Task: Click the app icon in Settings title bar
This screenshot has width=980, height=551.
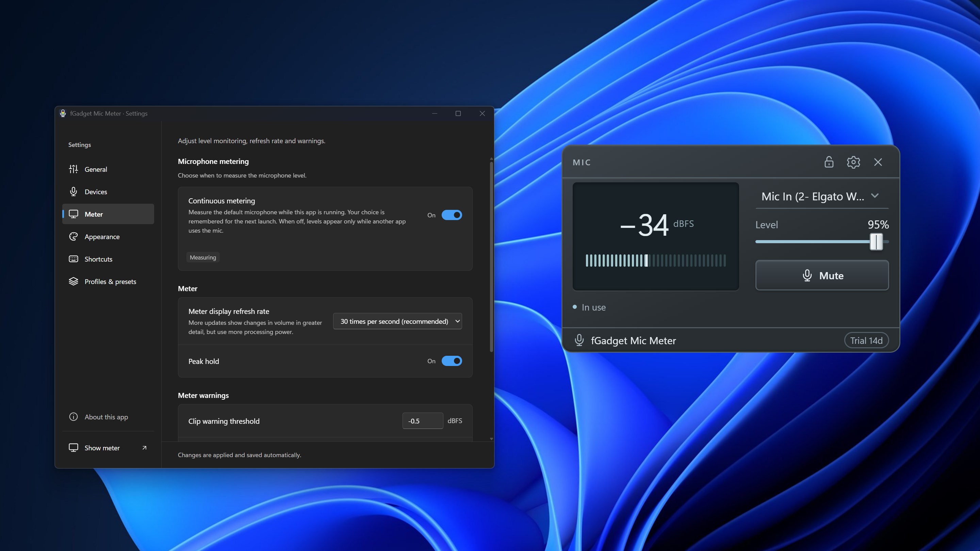Action: [63, 113]
